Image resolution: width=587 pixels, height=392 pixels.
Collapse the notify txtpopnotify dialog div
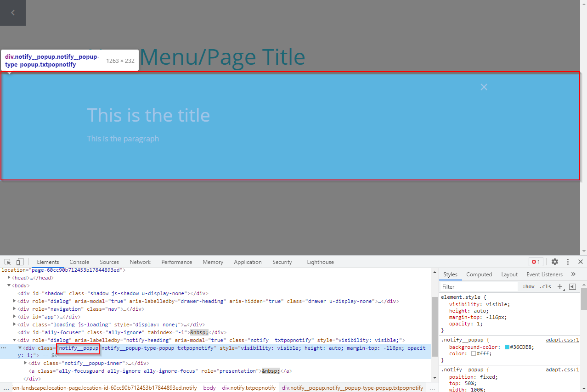(15, 340)
